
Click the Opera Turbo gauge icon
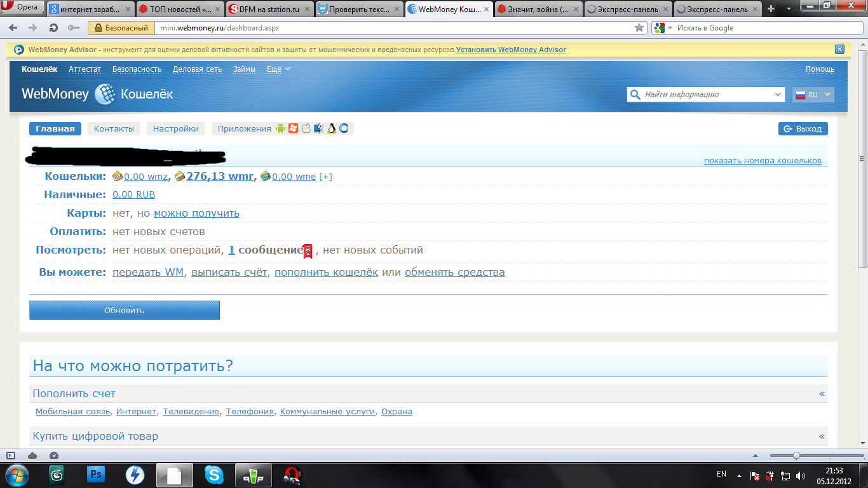click(53, 456)
